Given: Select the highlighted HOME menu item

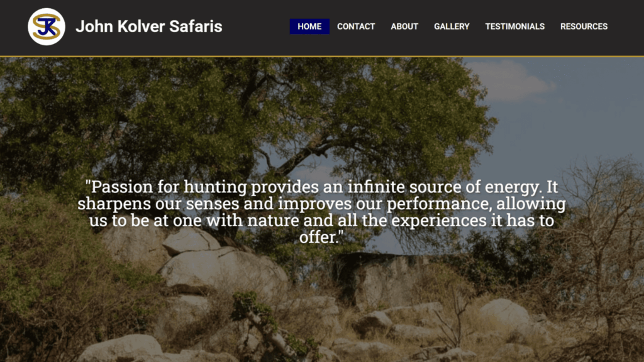Looking at the screenshot, I should [309, 26].
